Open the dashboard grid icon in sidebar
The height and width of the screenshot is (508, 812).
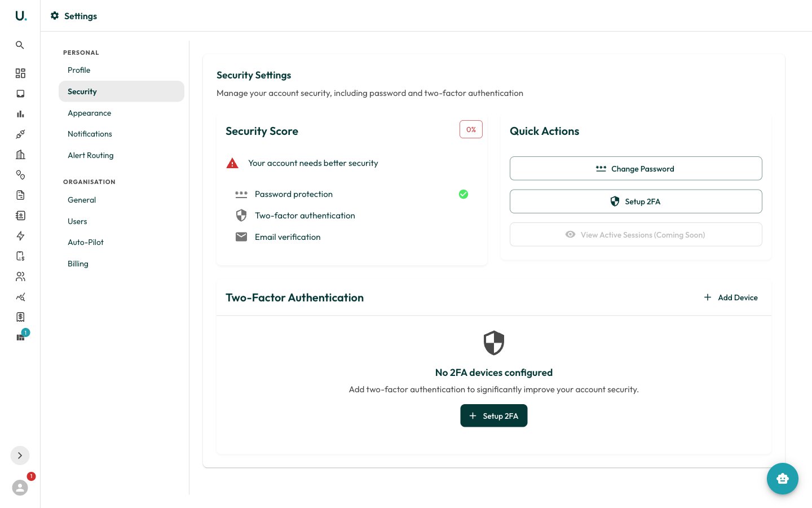point(20,73)
